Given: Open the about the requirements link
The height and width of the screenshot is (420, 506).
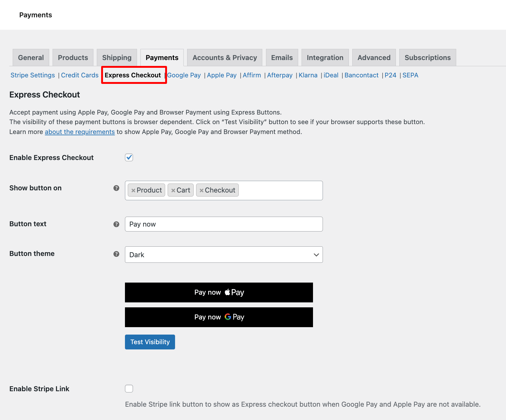Looking at the screenshot, I should [x=80, y=132].
